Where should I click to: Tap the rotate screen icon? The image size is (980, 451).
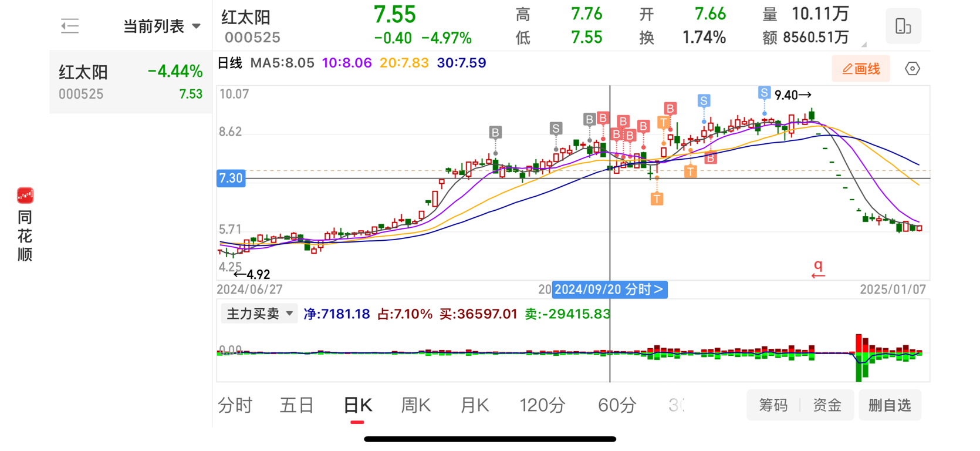pyautogui.click(x=903, y=26)
